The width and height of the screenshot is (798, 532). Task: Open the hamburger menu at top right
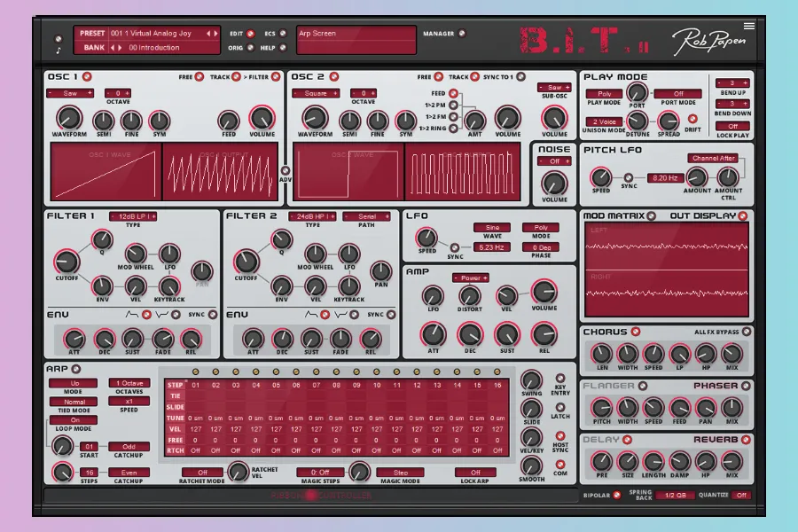click(x=749, y=26)
